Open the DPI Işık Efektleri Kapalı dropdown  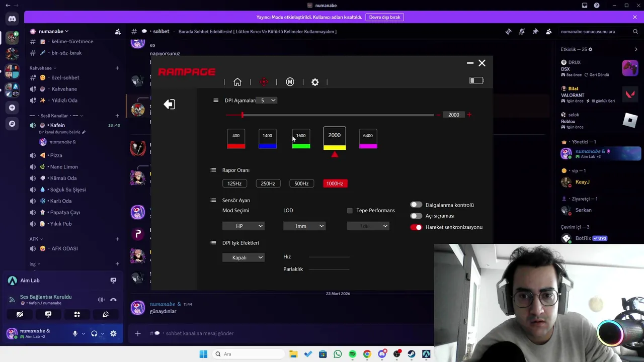tap(244, 257)
